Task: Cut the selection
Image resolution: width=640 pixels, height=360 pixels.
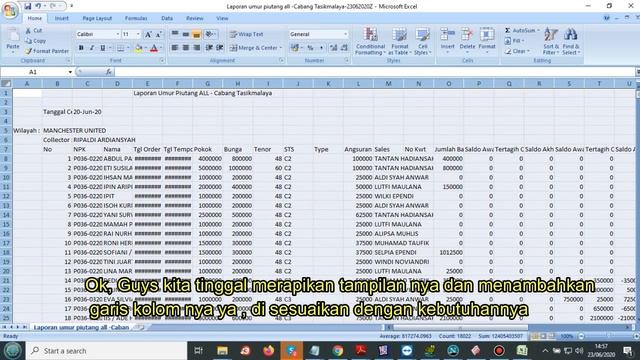Action: [34, 31]
